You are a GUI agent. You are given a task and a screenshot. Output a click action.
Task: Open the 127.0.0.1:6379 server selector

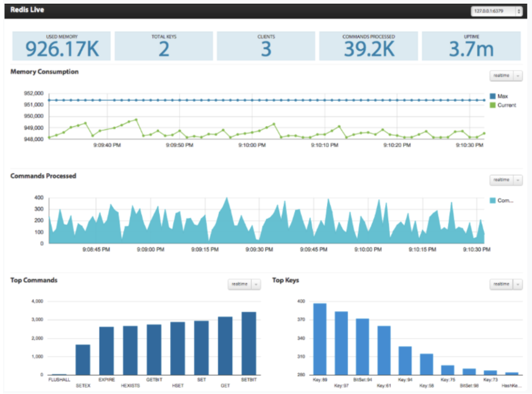pos(496,11)
